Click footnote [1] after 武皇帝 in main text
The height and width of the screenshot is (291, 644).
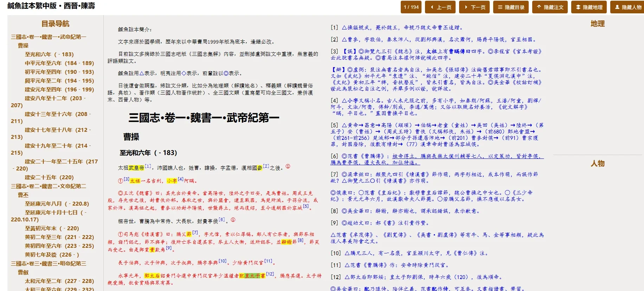pyautogui.click(x=148, y=166)
